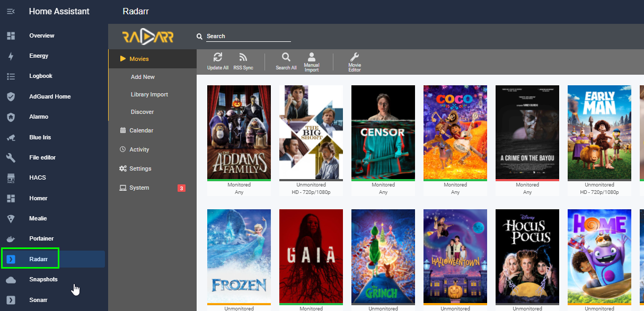Click the Radarr sidebar icon

click(11, 259)
